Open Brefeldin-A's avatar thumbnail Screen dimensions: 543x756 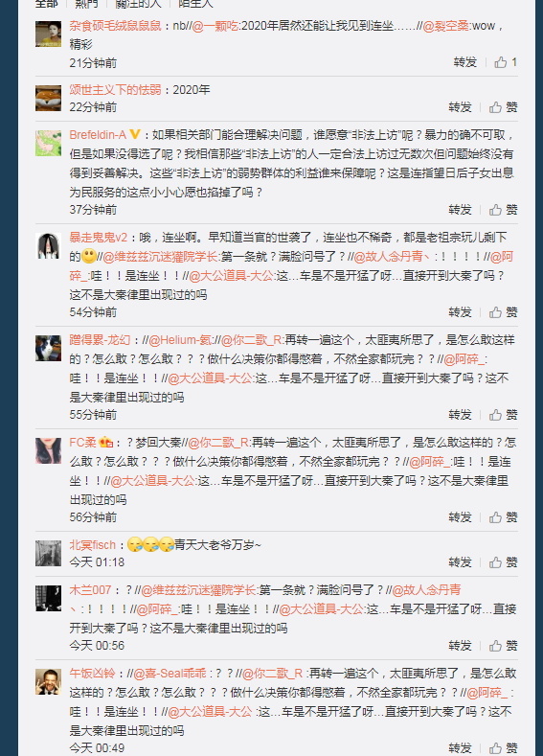click(48, 143)
